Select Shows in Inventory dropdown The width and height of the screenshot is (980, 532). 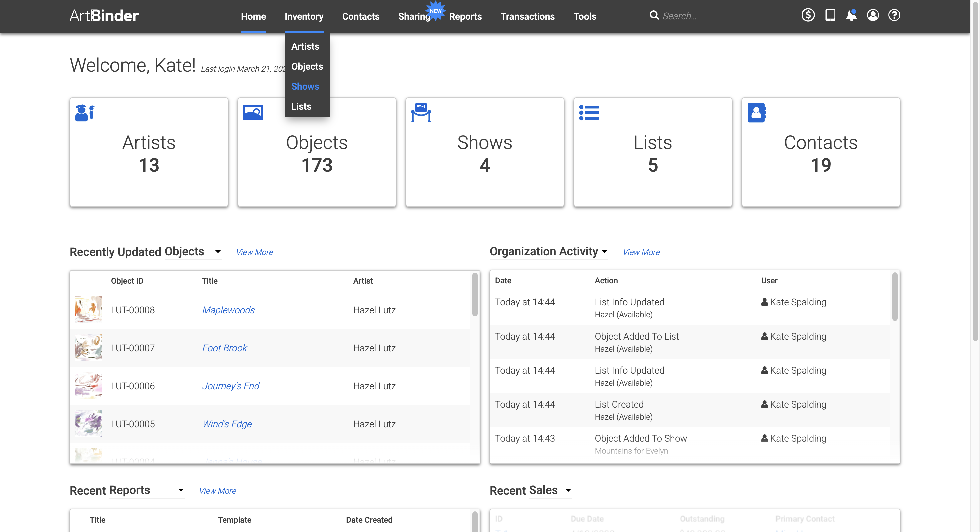(x=305, y=86)
